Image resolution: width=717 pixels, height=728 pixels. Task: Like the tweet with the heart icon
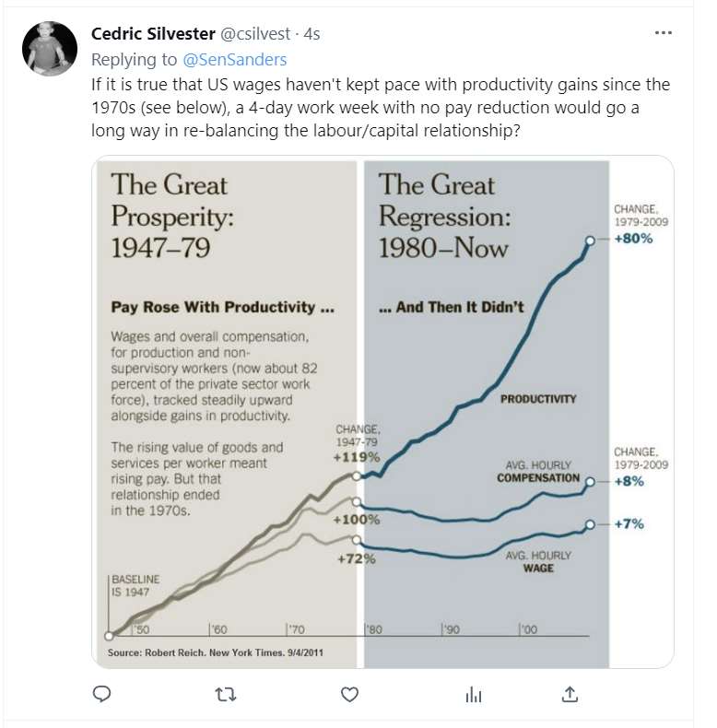coord(349,694)
